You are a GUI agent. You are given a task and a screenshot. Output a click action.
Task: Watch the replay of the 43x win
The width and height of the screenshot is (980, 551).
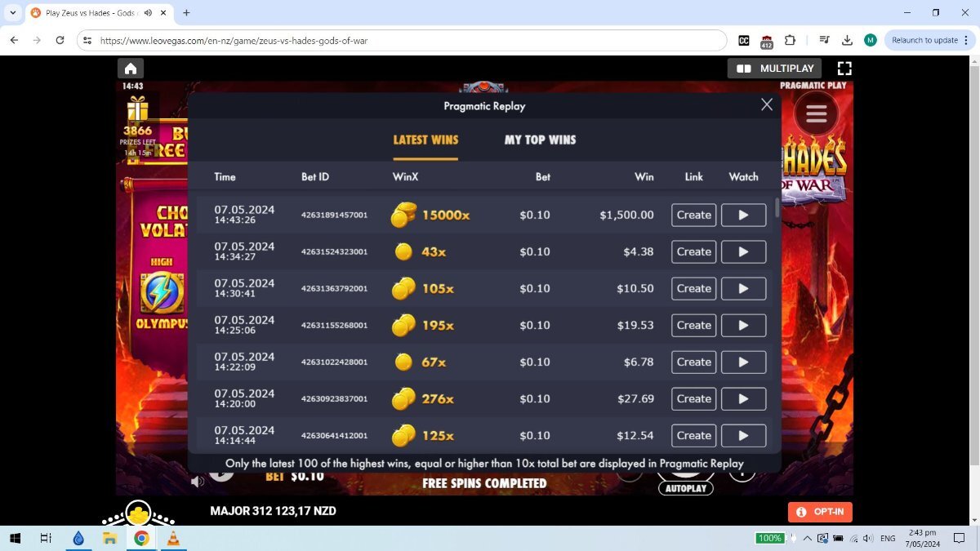click(x=743, y=251)
